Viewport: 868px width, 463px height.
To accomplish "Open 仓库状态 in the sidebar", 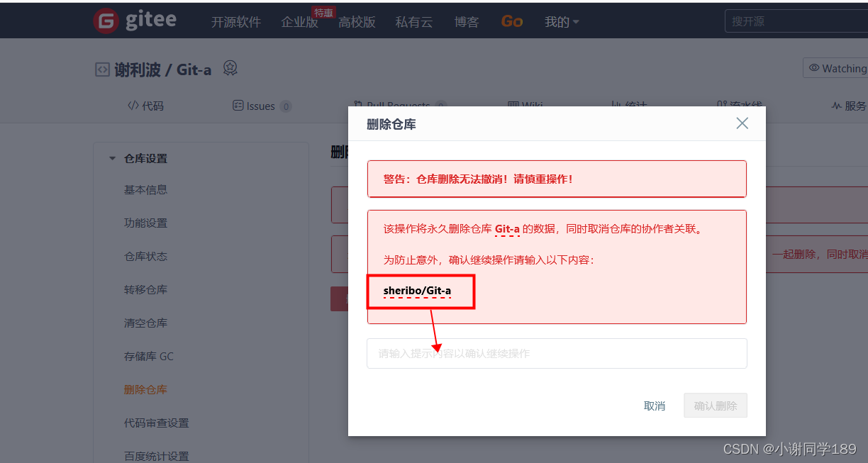I will [x=145, y=256].
